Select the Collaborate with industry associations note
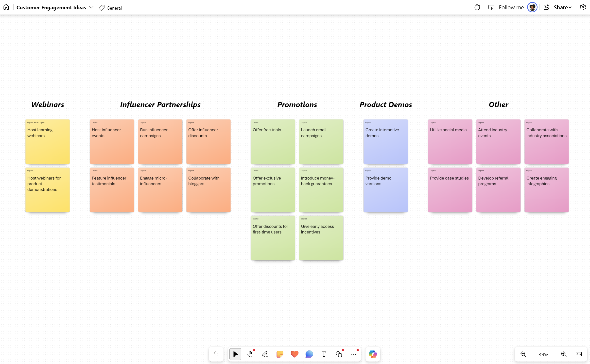This screenshot has width=590, height=364. pos(547,142)
